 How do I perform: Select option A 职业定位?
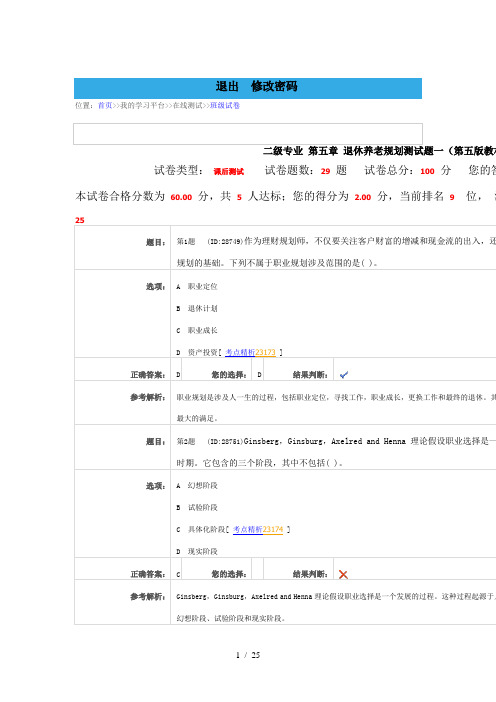pos(197,287)
